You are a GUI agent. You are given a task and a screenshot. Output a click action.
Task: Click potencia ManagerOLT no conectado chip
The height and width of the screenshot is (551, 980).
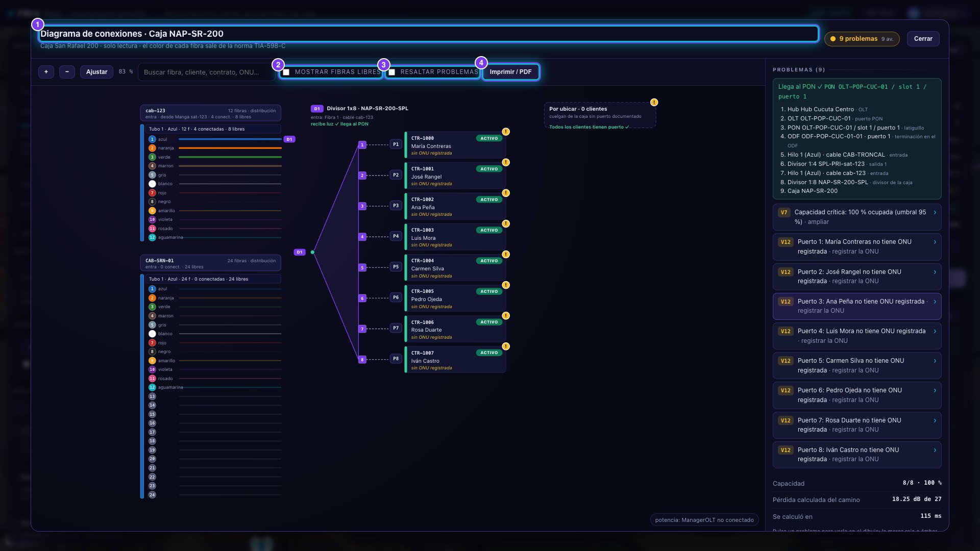(704, 520)
